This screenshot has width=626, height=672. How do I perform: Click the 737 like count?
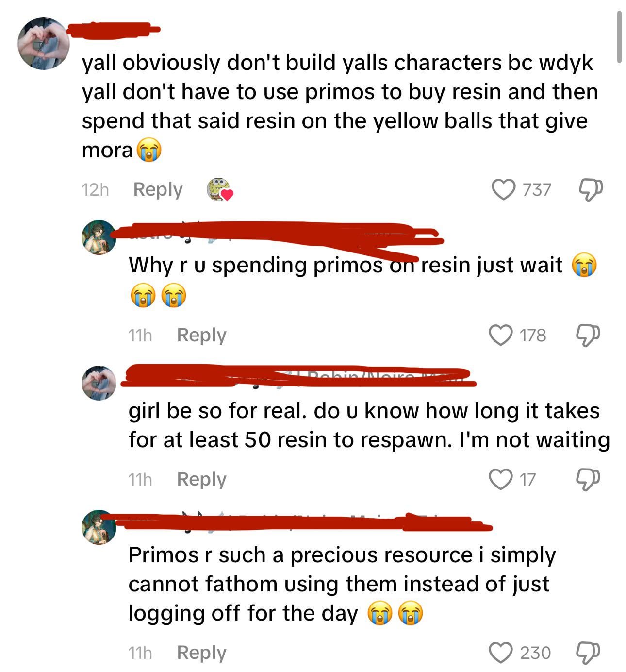[537, 189]
